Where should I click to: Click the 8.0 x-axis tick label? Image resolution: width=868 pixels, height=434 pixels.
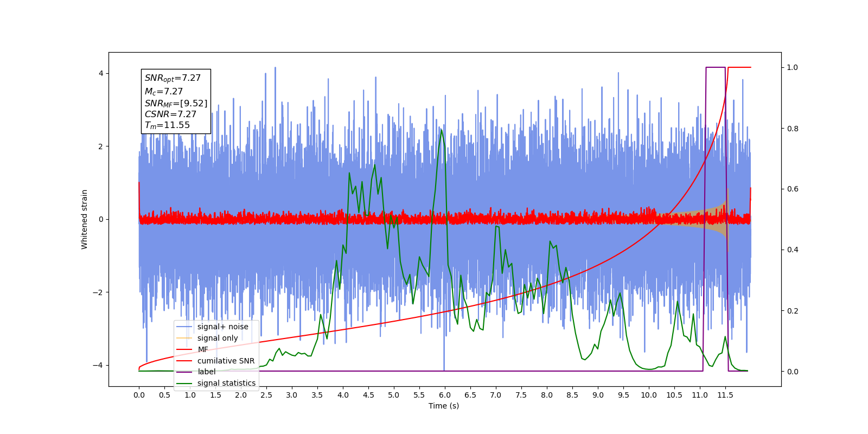point(547,395)
